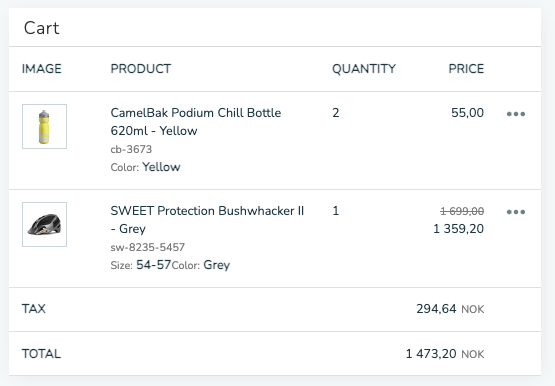Click the PRODUCT column header
The width and height of the screenshot is (555, 386).
pyautogui.click(x=141, y=69)
